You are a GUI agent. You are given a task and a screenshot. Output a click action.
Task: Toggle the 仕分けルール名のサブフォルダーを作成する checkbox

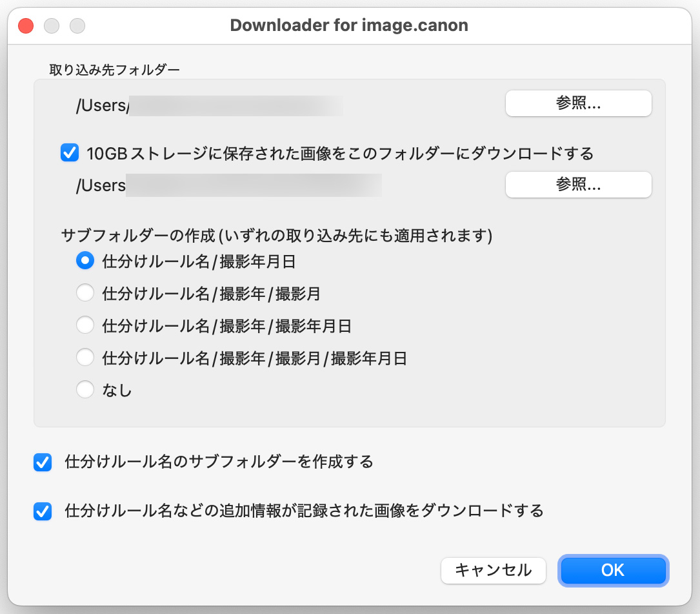point(43,462)
